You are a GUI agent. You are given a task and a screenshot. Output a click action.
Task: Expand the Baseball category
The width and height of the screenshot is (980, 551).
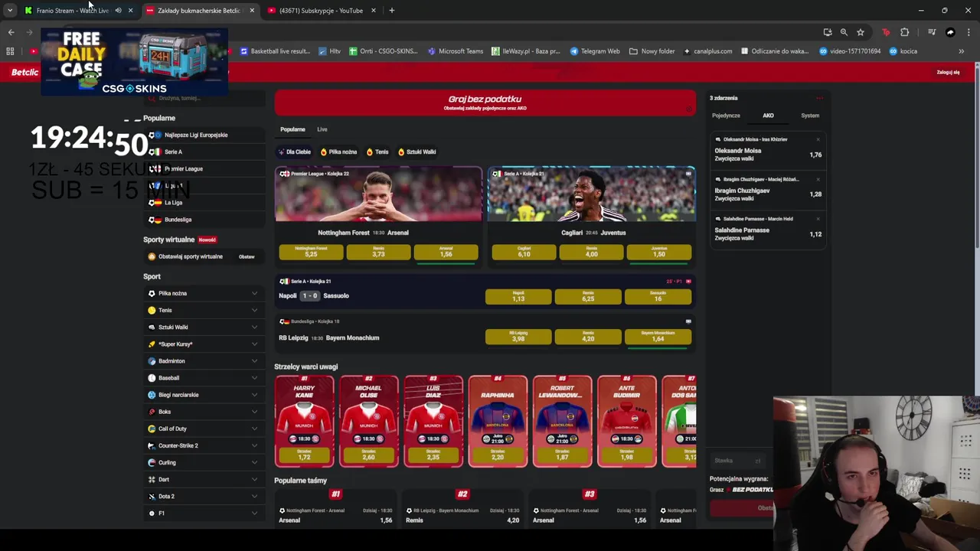click(x=254, y=378)
